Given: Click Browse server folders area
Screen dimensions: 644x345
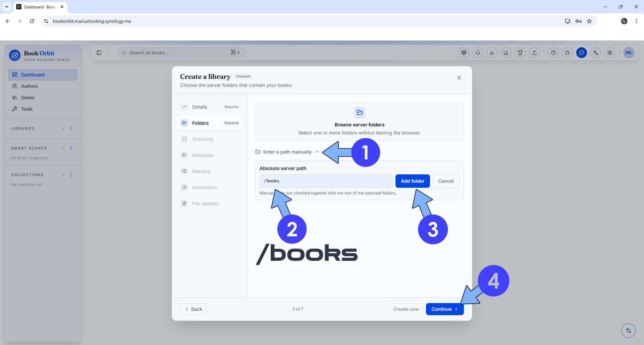Looking at the screenshot, I should click(x=360, y=121).
